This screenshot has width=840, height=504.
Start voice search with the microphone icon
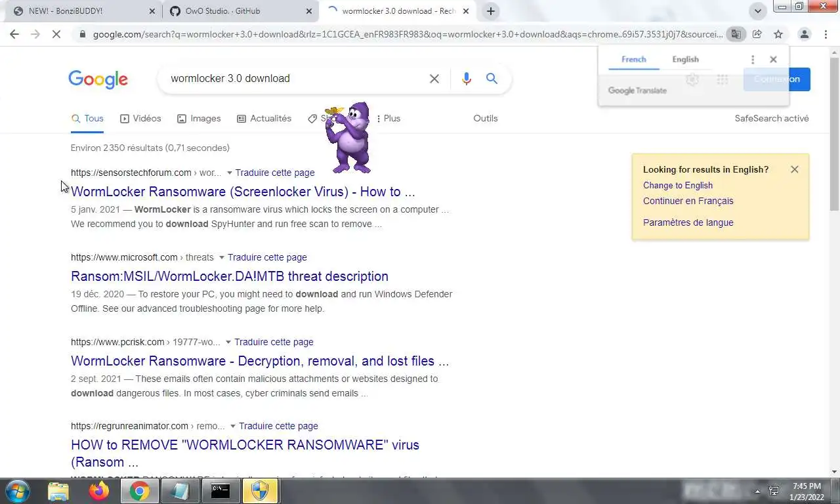pos(467,79)
